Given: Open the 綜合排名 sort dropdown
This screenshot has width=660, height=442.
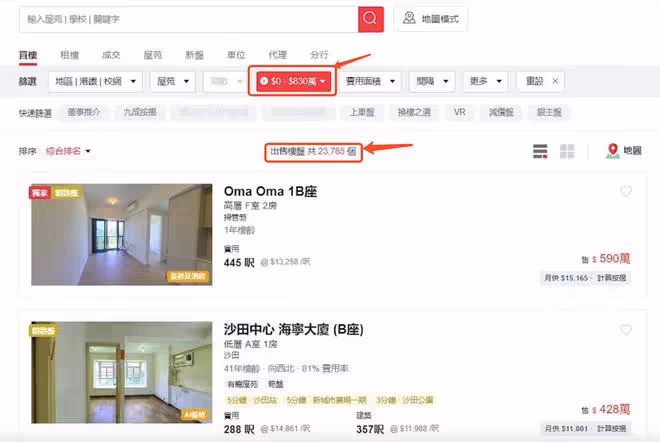Looking at the screenshot, I should [68, 151].
